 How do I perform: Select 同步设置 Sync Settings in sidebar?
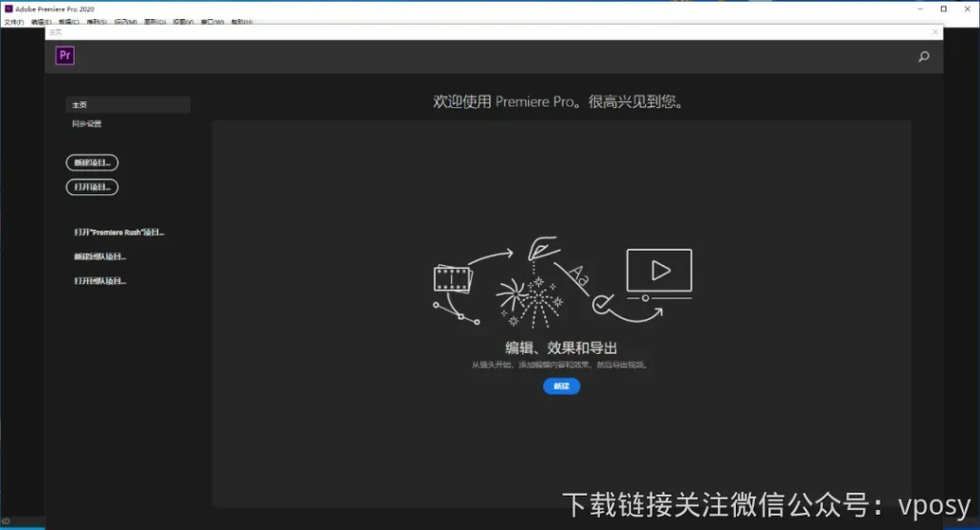coord(87,123)
